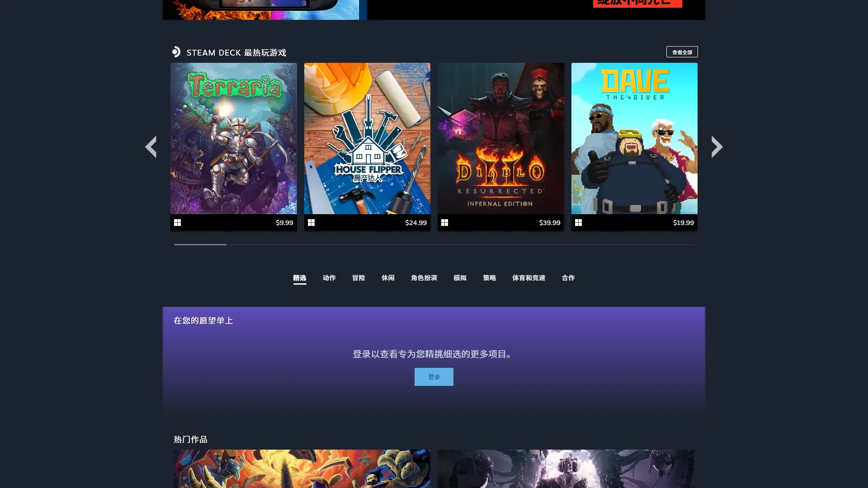Switch to the 冒险 tab
Image resolution: width=868 pixels, height=488 pixels.
pos(359,278)
